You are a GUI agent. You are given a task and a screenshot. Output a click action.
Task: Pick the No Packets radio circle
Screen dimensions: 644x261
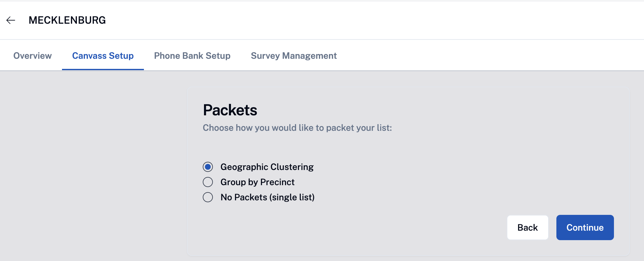coord(208,197)
